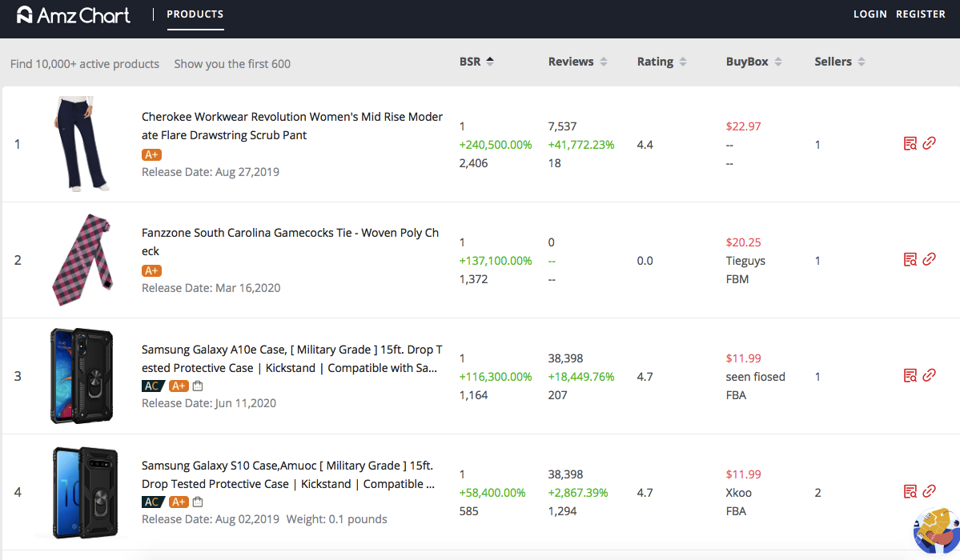
Task: Open the floating chat helper icon
Action: point(935,530)
